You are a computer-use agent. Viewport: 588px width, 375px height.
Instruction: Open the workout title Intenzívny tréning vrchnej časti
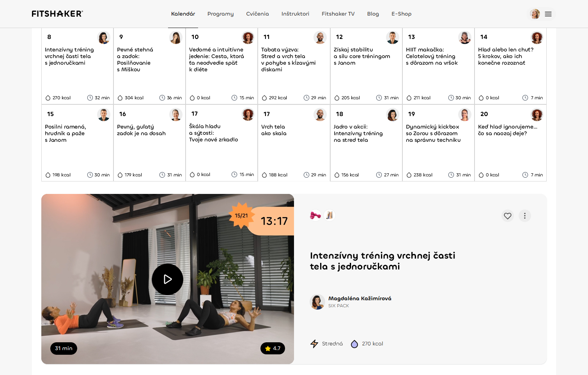[383, 261]
